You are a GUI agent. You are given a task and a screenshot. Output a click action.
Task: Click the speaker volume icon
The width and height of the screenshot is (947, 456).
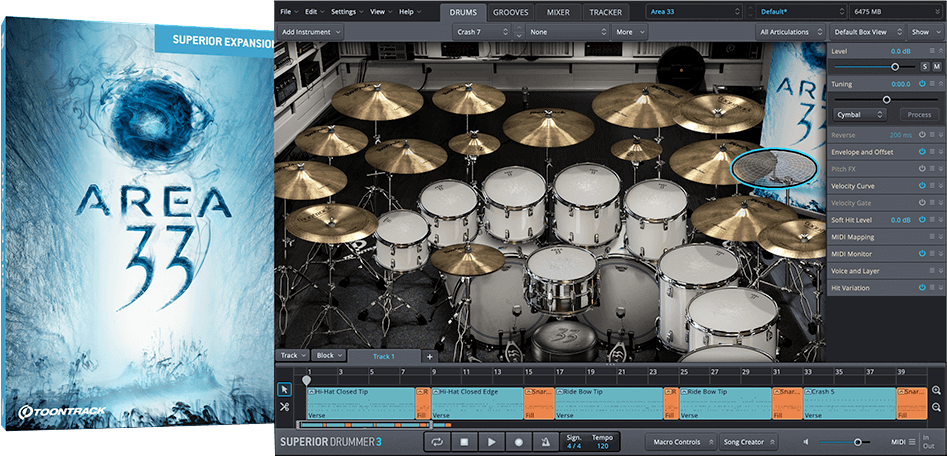(x=806, y=442)
